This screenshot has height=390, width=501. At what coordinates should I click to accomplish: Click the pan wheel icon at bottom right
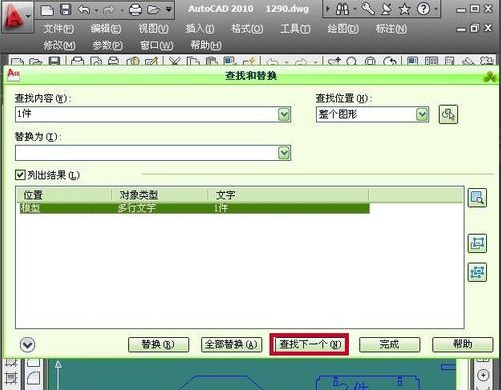pos(483,375)
